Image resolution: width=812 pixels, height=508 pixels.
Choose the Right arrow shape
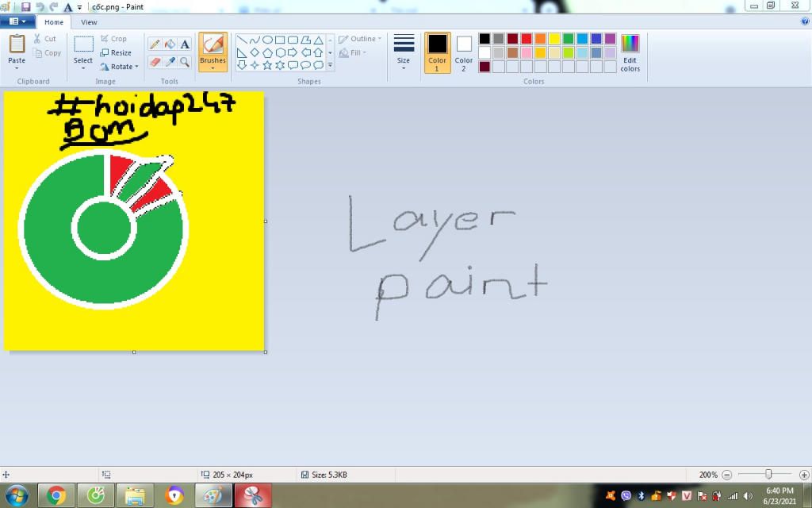point(293,52)
